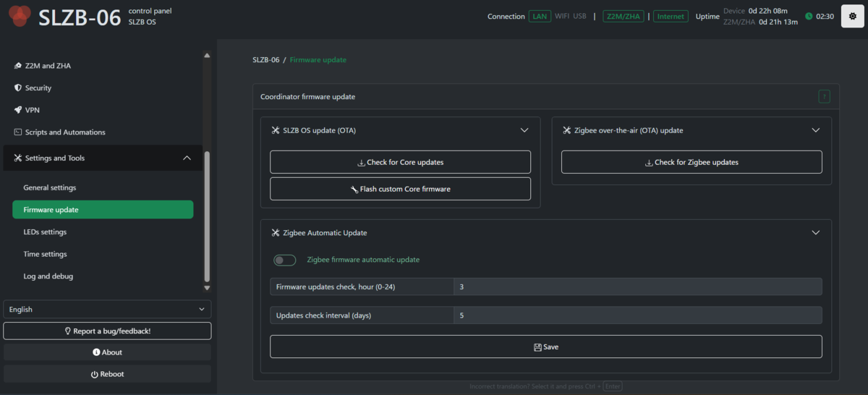Image resolution: width=868 pixels, height=395 pixels.
Task: Click the sidebar scrollbar thumb
Action: [x=208, y=216]
